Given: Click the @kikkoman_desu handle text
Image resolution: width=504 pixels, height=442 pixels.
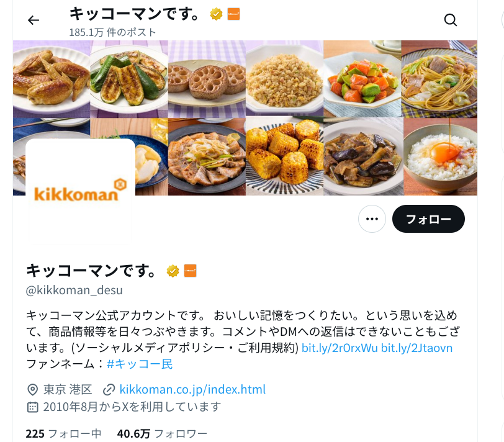Looking at the screenshot, I should point(74,291).
